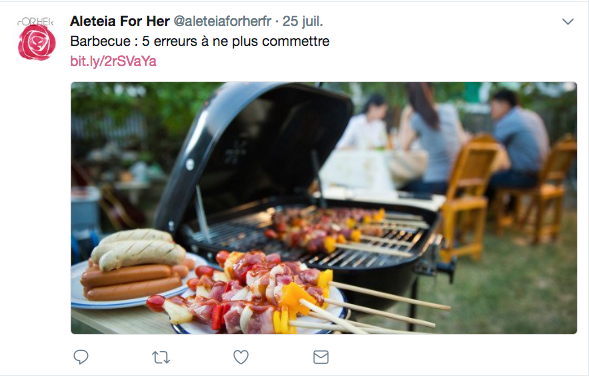Send the tweet via direct message envelope
The height and width of the screenshot is (376, 589).
pyautogui.click(x=321, y=357)
